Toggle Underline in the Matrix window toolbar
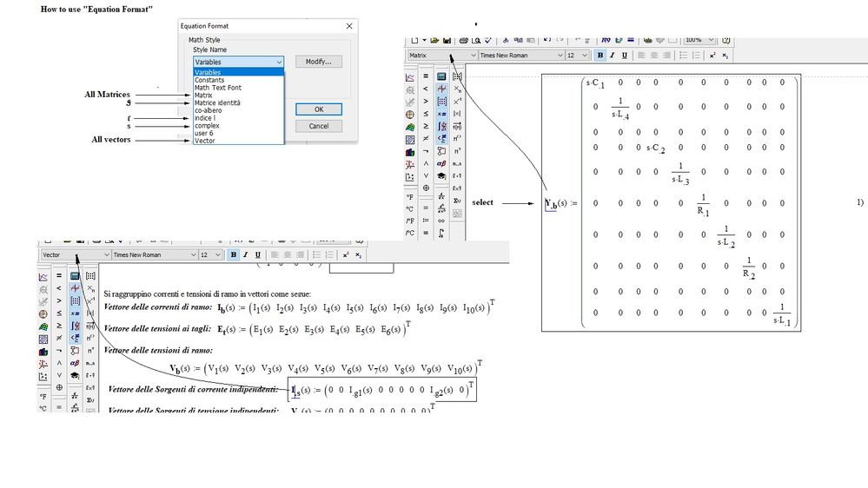868x488 pixels. point(625,56)
